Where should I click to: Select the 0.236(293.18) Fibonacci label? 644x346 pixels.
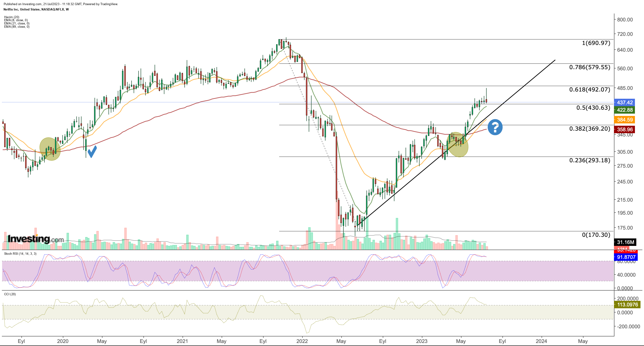pyautogui.click(x=590, y=160)
